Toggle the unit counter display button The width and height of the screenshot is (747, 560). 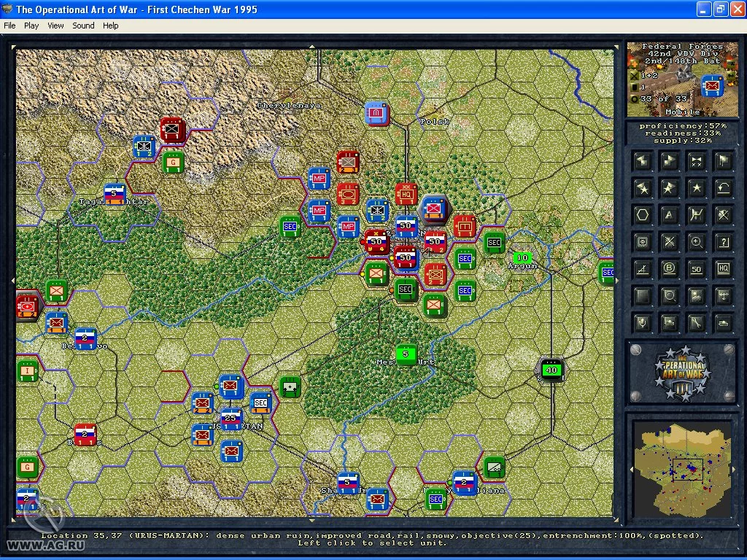[642, 242]
